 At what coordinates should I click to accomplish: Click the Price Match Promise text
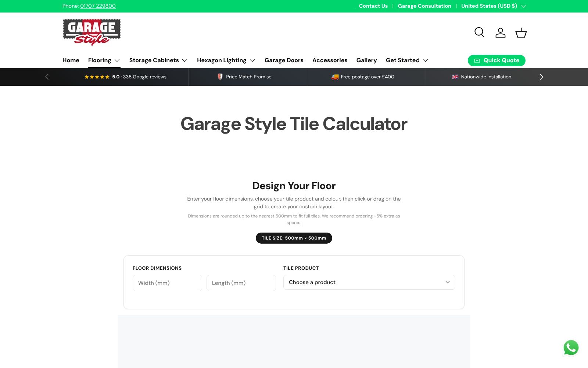coord(249,77)
